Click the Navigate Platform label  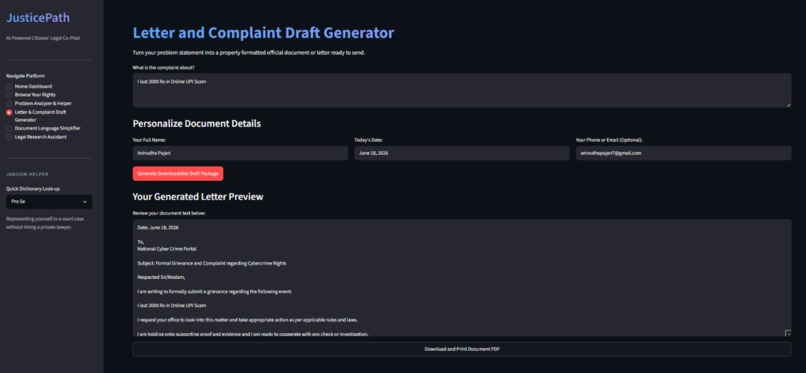pos(25,76)
